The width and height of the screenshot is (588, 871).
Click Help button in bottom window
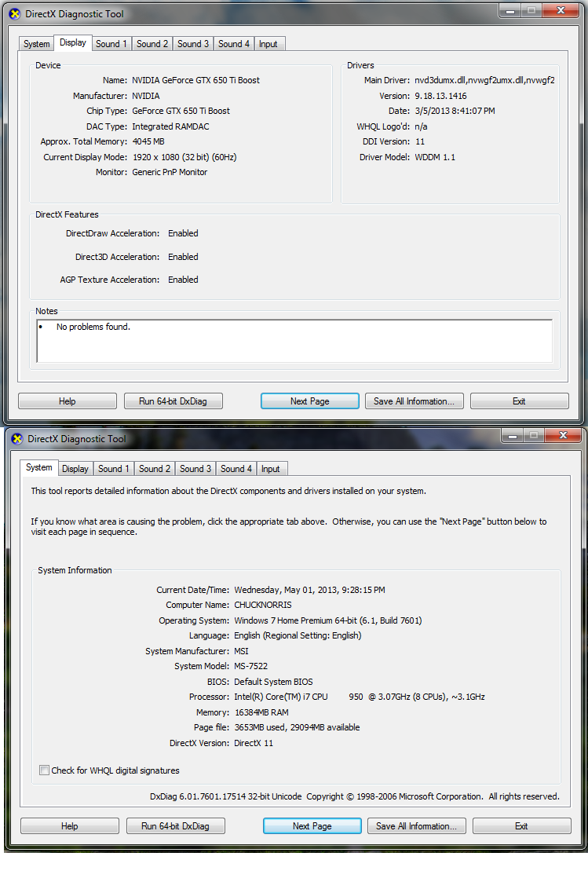tap(69, 826)
